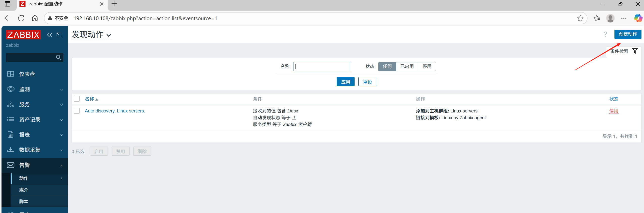Toggle the red 停用 status link in row
Screen dimensions: 644x213
(614, 111)
